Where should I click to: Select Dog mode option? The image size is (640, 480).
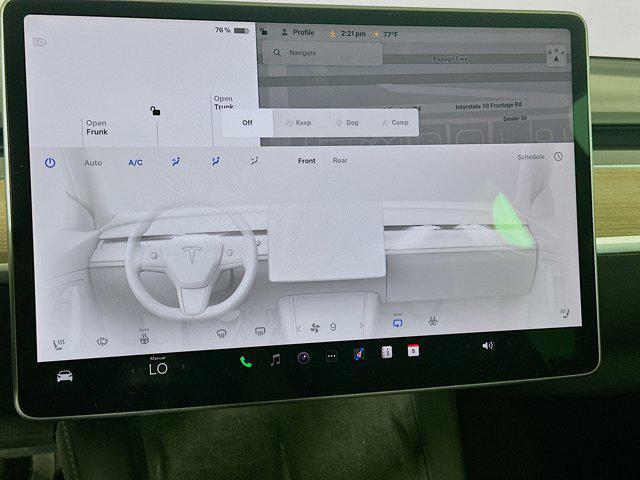tap(347, 122)
